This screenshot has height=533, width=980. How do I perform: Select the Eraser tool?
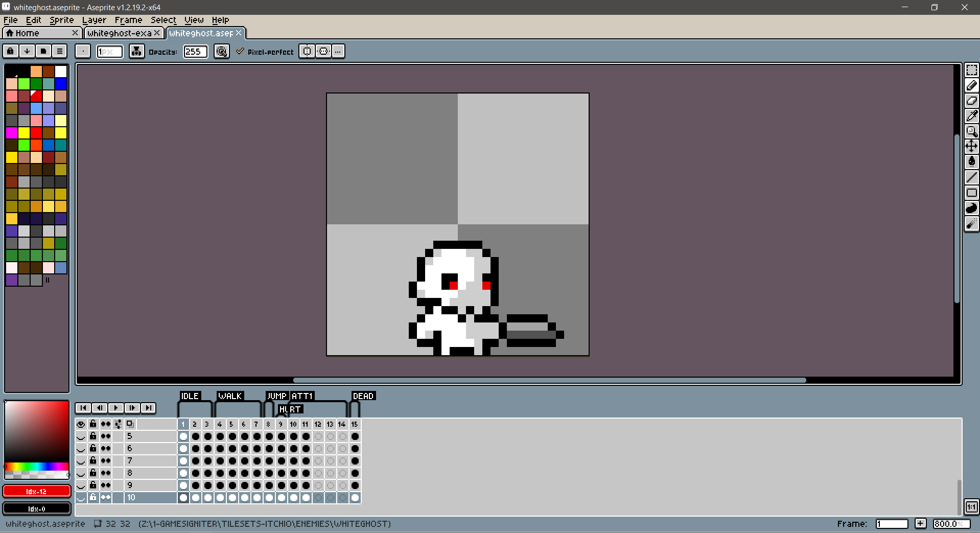971,101
